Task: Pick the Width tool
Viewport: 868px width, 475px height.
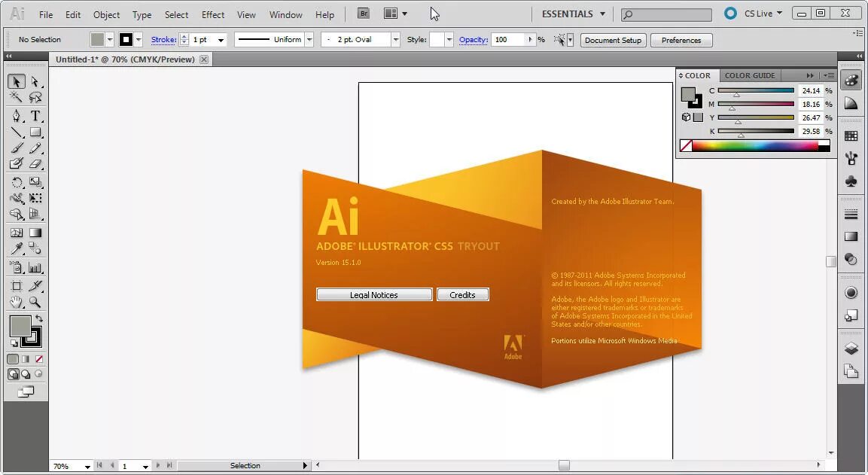Action: pos(16,198)
